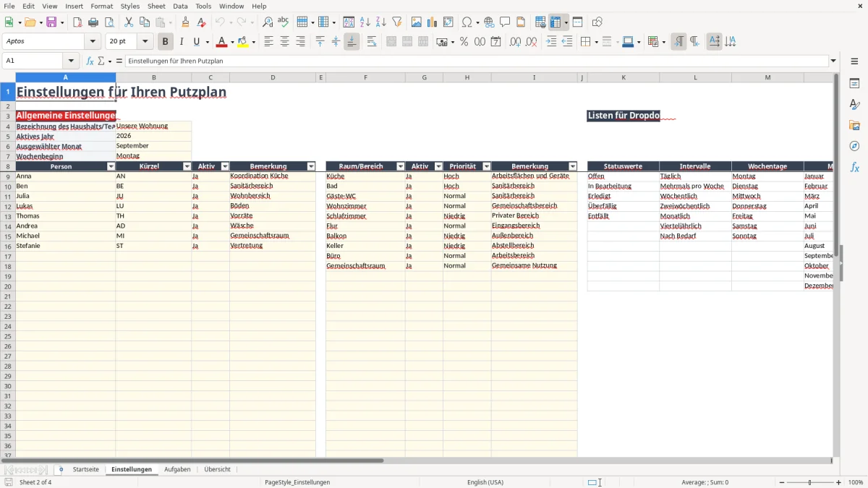Toggle Right-To-Left text direction
Image resolution: width=868 pixels, height=488 pixels.
pos(694,42)
